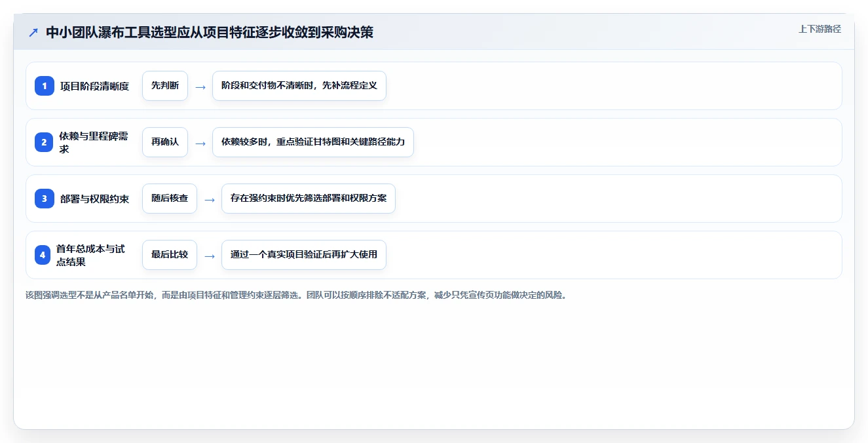Click the 再确认 chip
This screenshot has height=443, width=868.
coord(165,142)
